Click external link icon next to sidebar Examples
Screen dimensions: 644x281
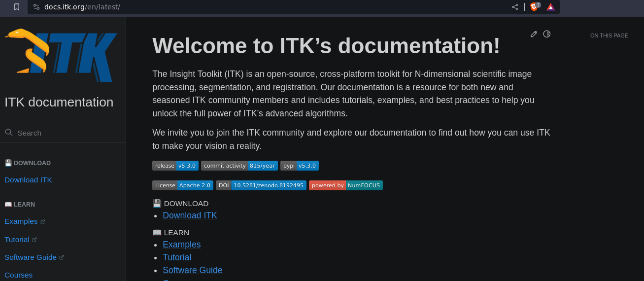click(43, 222)
